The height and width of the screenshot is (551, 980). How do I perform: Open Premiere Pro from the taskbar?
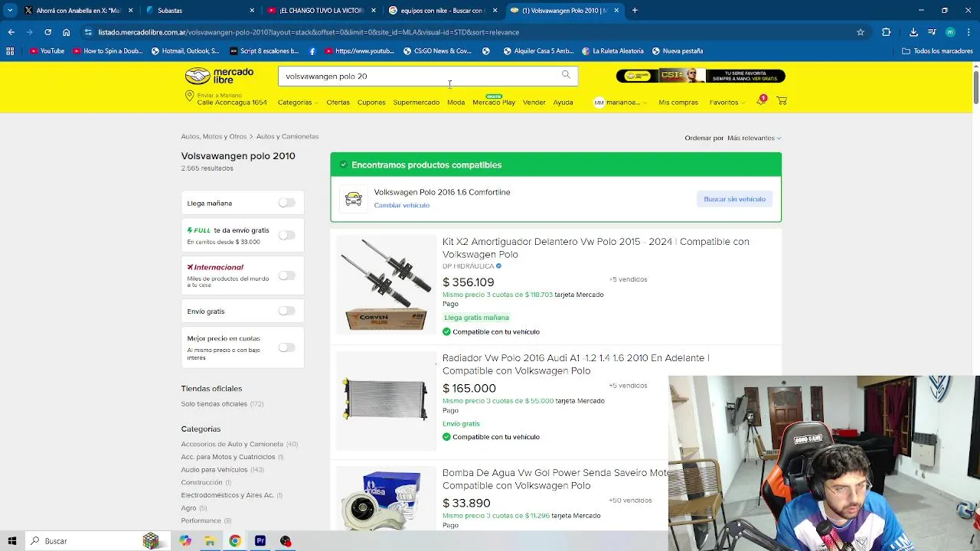260,541
